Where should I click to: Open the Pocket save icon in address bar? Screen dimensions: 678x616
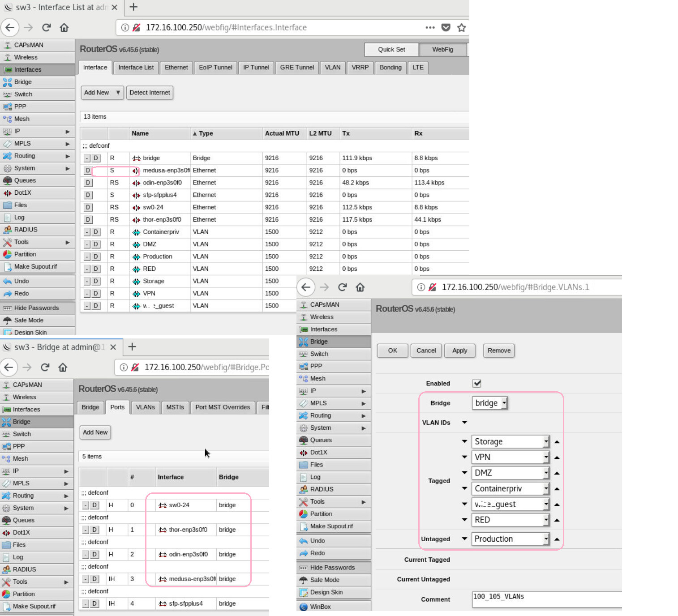446,27
